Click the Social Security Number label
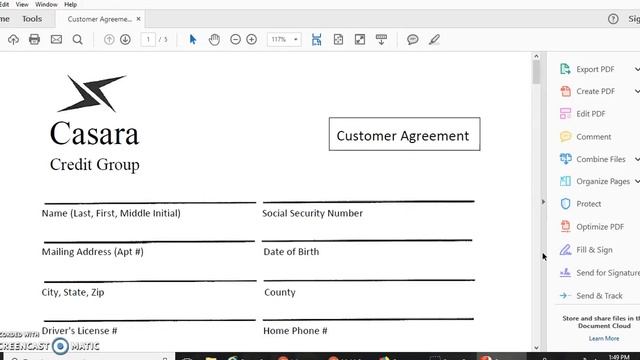This screenshot has width=640, height=360. click(312, 213)
